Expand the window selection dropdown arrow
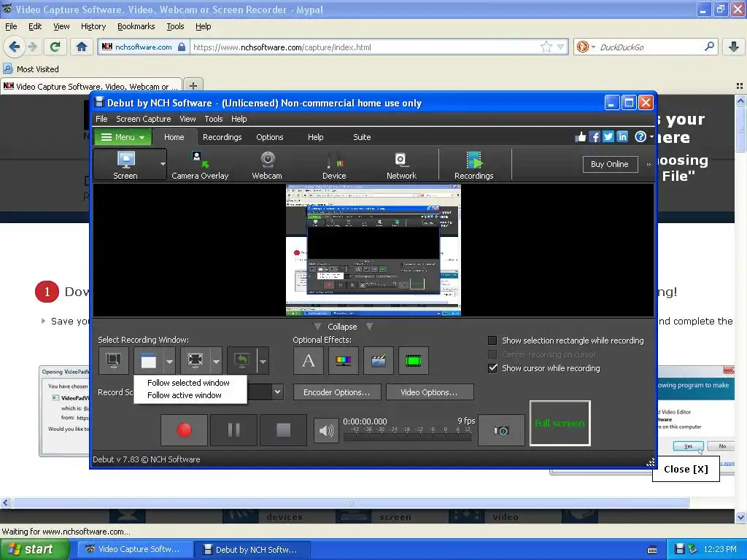 [x=169, y=361]
